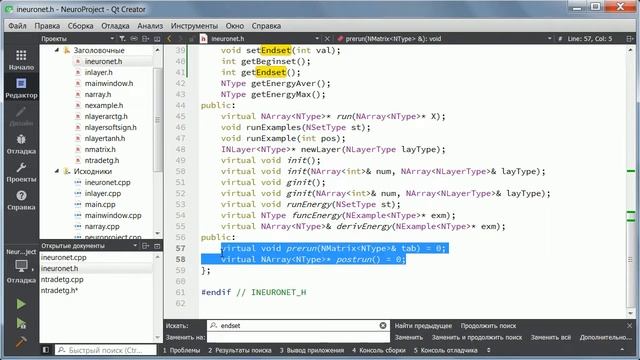Collapse the Исходники folder
640x360 pixels.
click(57, 171)
